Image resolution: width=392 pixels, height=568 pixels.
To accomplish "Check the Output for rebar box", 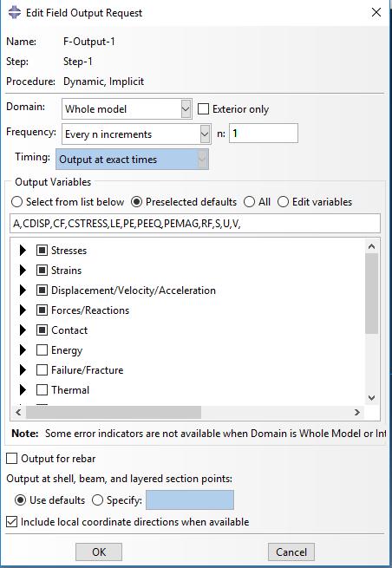I will 12,459.
